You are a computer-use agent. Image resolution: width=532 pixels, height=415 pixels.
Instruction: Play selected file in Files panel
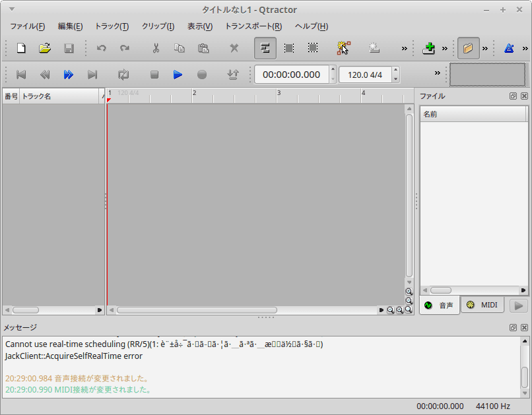518,305
